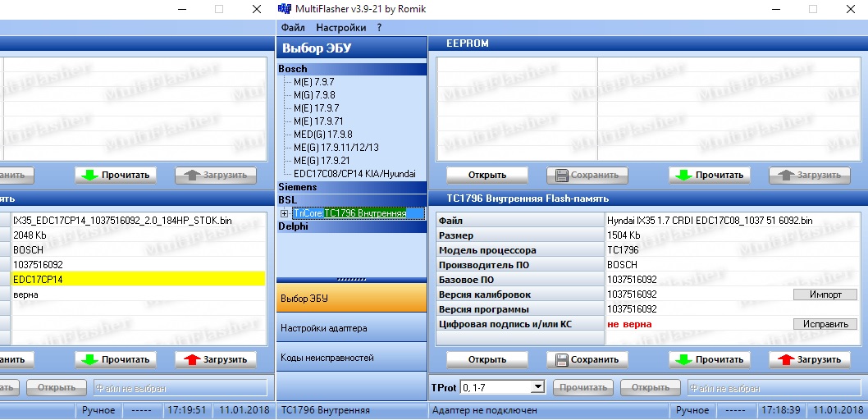Click greyed Сохранить in the EEPROM panel
The width and height of the screenshot is (868, 420).
[x=587, y=176]
